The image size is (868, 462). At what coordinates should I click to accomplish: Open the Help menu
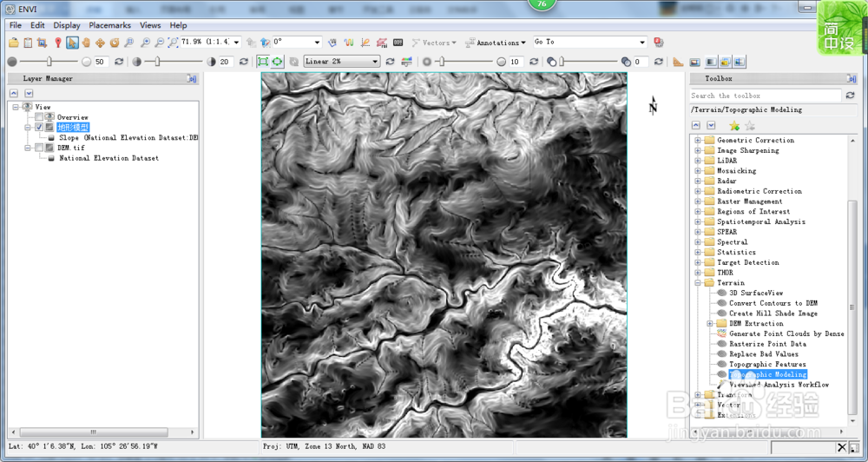tap(178, 25)
